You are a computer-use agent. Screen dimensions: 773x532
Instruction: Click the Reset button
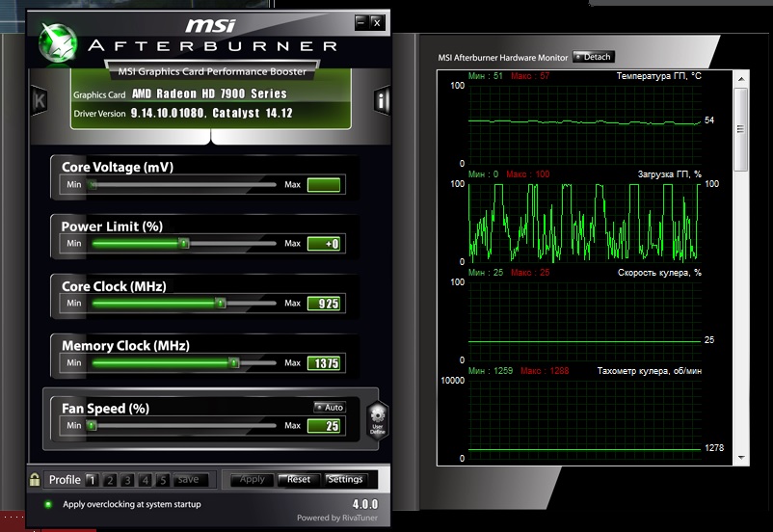[298, 480]
